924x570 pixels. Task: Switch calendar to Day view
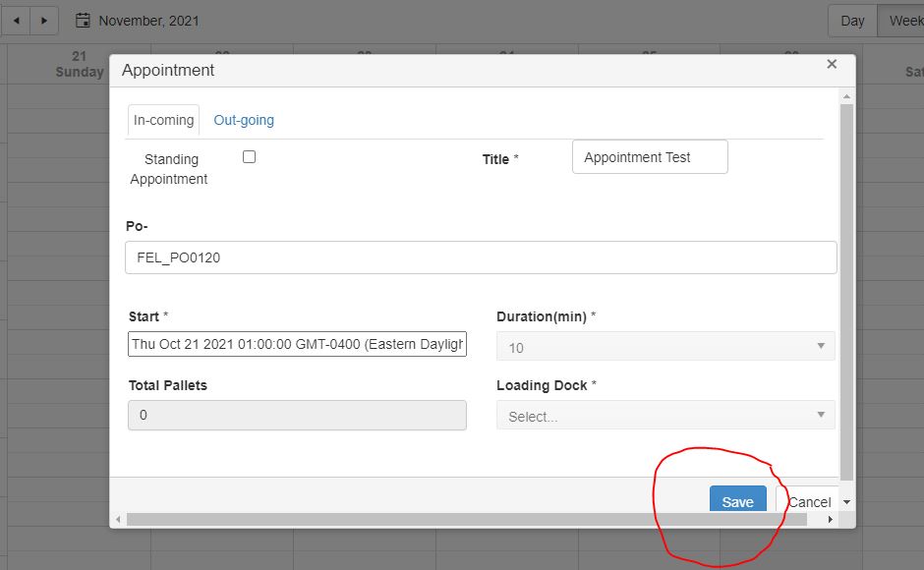852,21
